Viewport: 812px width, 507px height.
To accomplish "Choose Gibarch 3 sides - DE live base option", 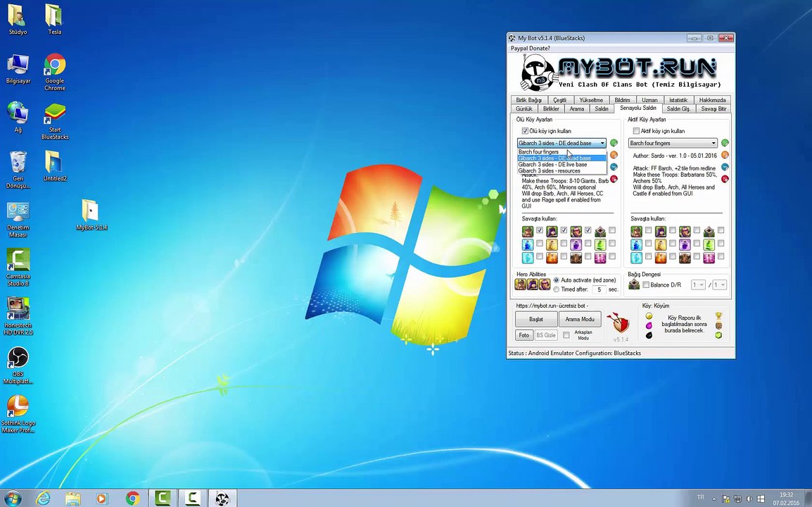I will [x=562, y=164].
